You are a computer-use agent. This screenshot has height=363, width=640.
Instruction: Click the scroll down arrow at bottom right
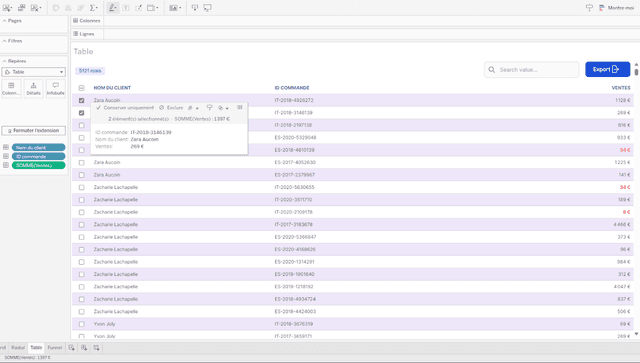pos(636,334)
